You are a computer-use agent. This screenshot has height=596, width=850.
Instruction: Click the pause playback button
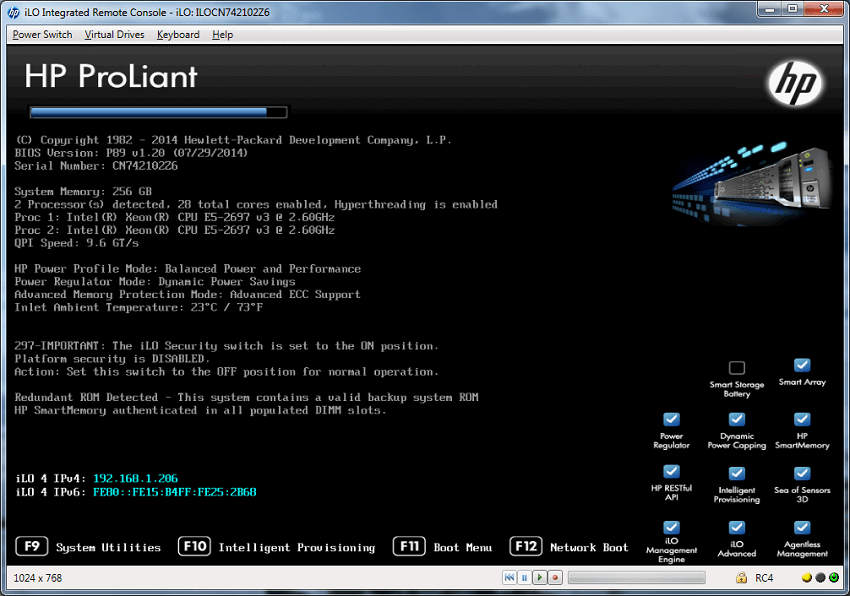tap(524, 578)
